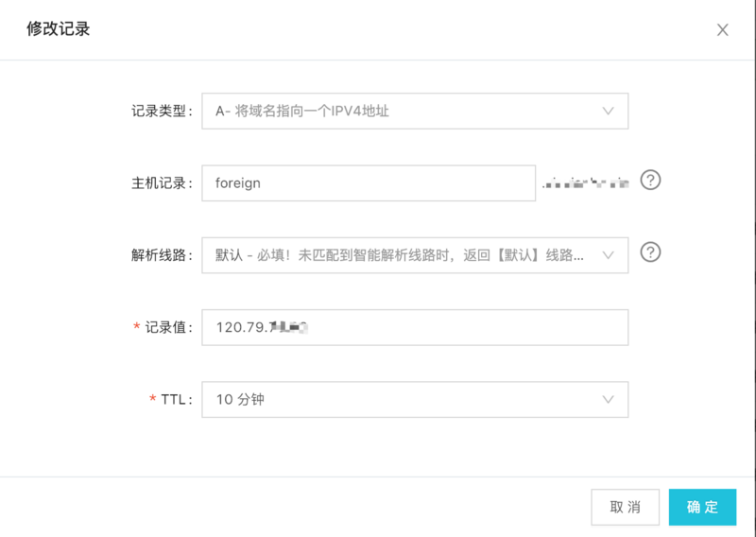Viewport: 756px width, 537px height.
Task: Confirm changes with the 确定 button
Action: pos(702,507)
